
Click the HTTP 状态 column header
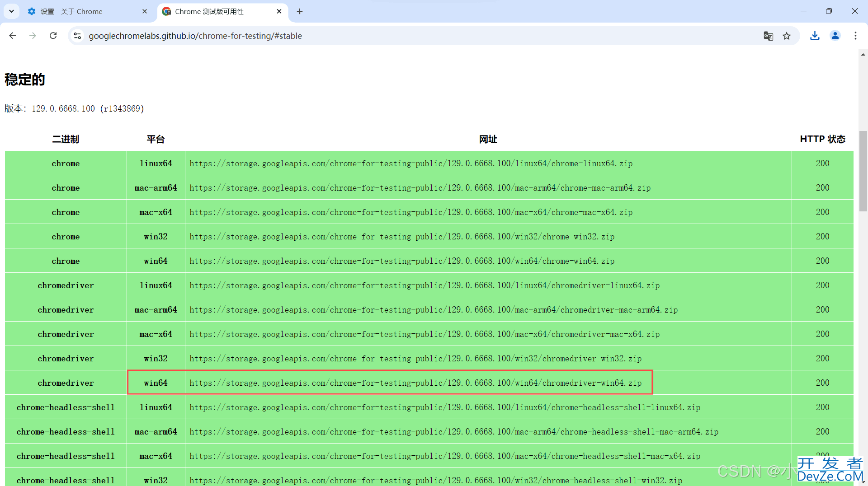click(x=822, y=139)
